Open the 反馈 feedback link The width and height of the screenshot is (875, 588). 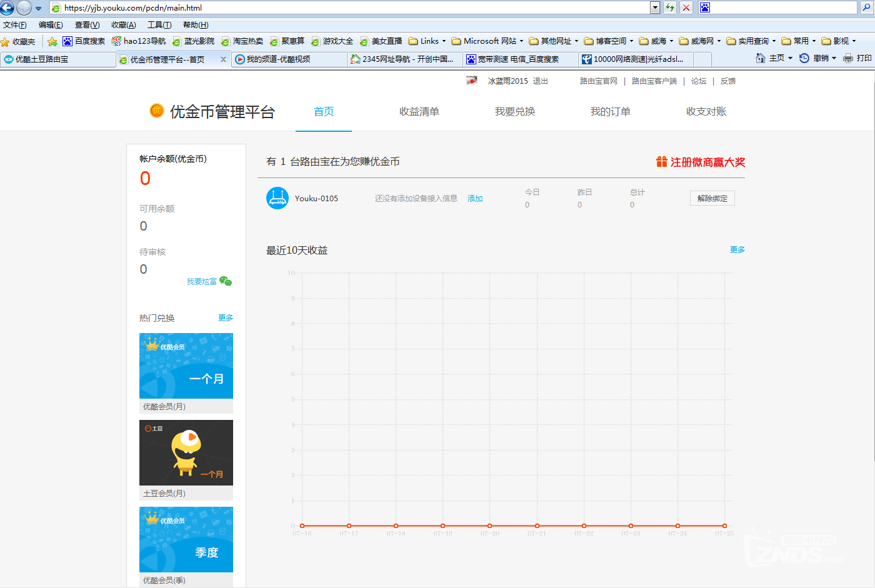point(728,81)
